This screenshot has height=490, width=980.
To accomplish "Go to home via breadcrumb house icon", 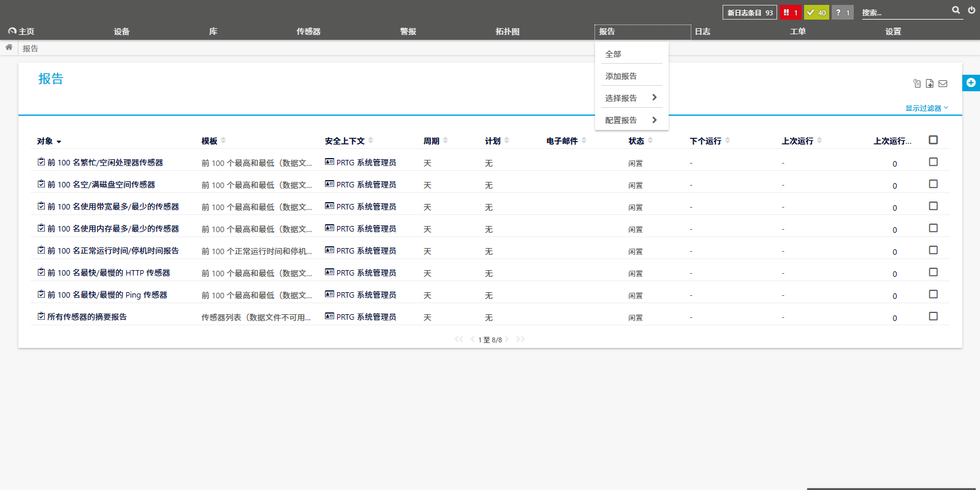I will (9, 48).
